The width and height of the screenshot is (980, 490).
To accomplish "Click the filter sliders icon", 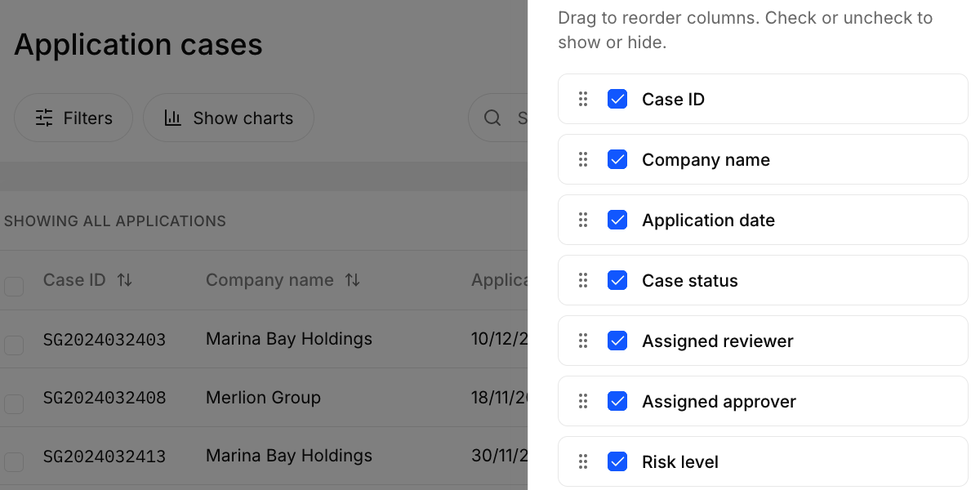I will 44,118.
